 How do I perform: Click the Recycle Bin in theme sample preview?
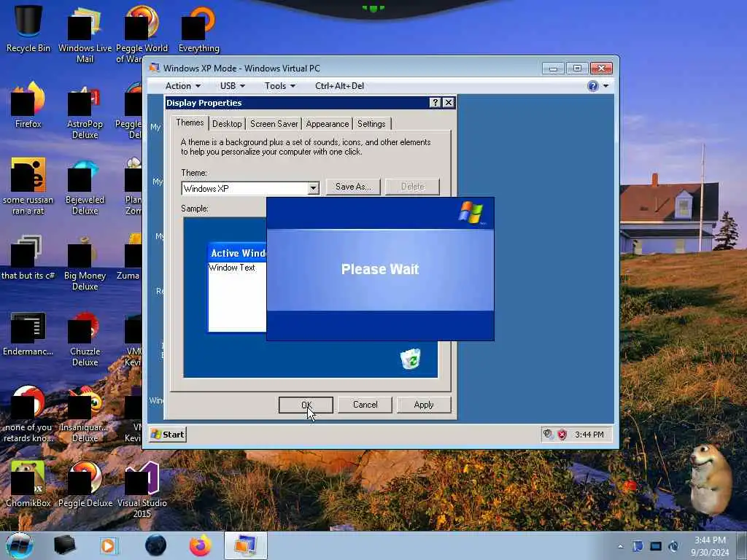click(410, 359)
